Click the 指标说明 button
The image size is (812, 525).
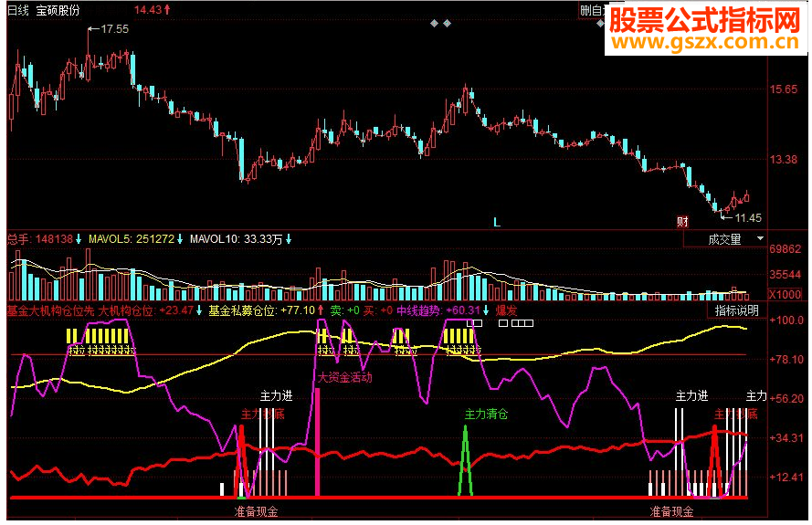737,310
